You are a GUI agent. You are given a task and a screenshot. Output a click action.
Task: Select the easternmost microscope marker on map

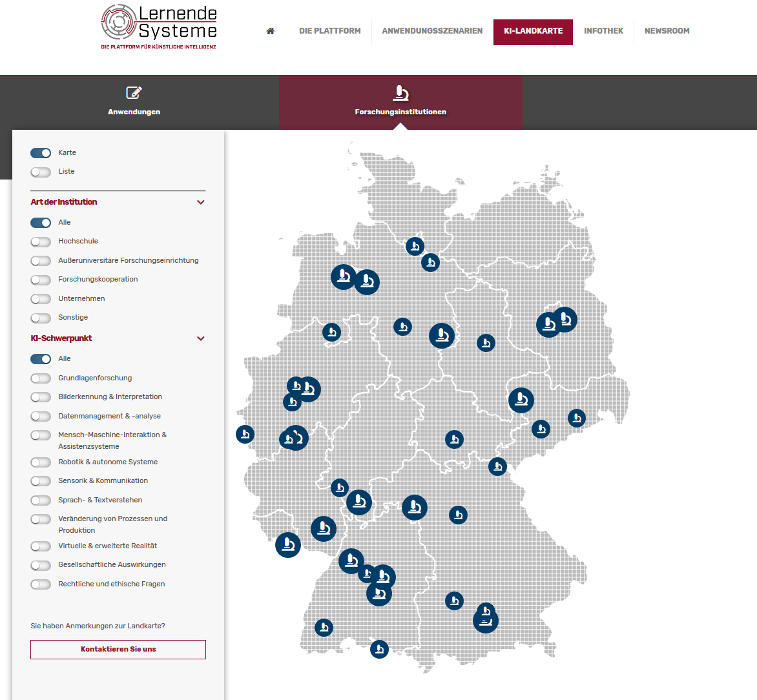tap(576, 418)
